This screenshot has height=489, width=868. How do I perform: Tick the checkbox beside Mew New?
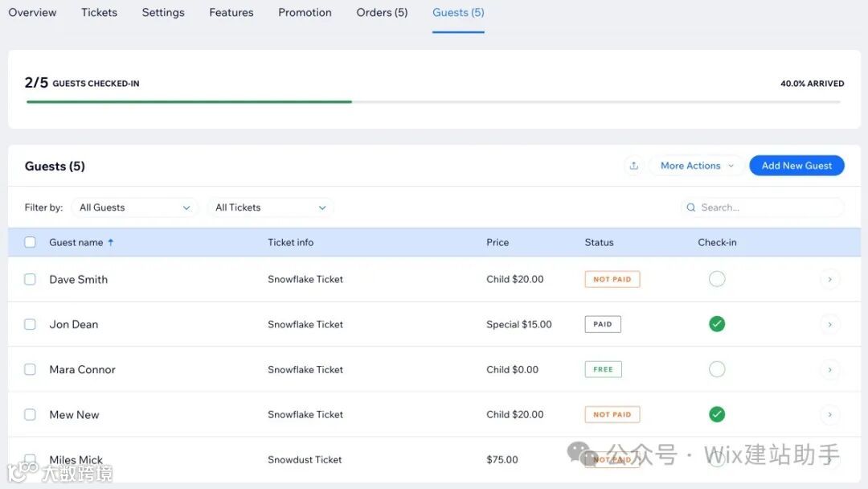click(30, 414)
